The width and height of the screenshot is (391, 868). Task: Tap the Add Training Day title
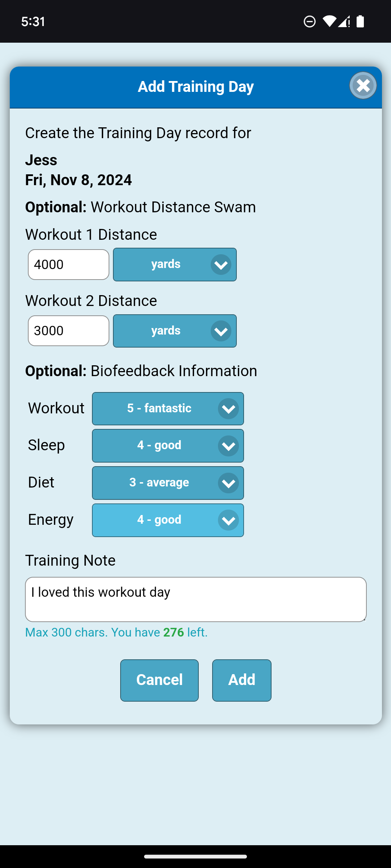pyautogui.click(x=195, y=87)
